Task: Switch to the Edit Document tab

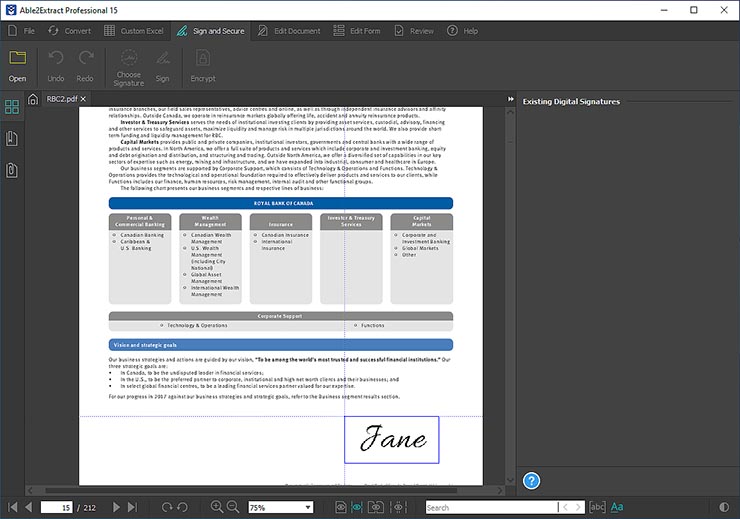Action: 288,31
